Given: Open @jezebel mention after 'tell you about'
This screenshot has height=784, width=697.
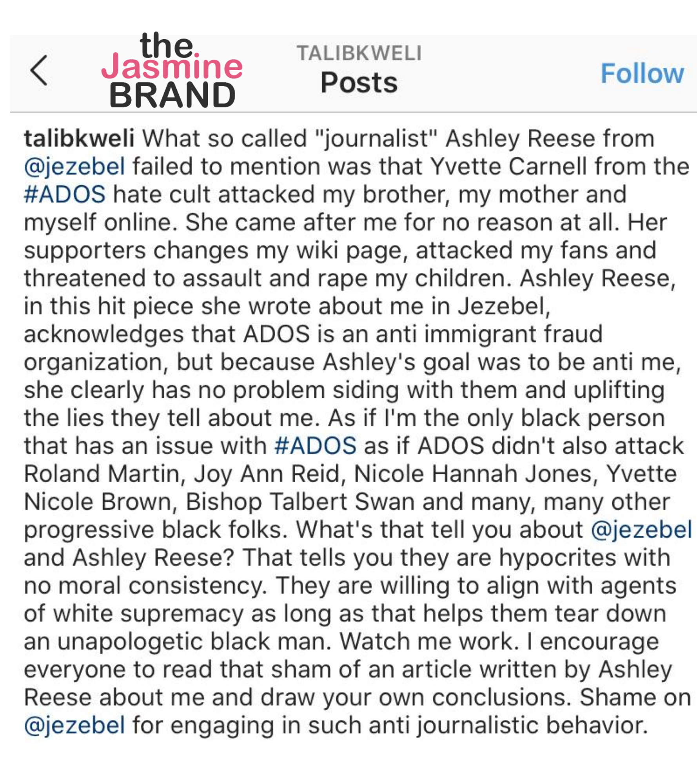Looking at the screenshot, I should click(641, 530).
